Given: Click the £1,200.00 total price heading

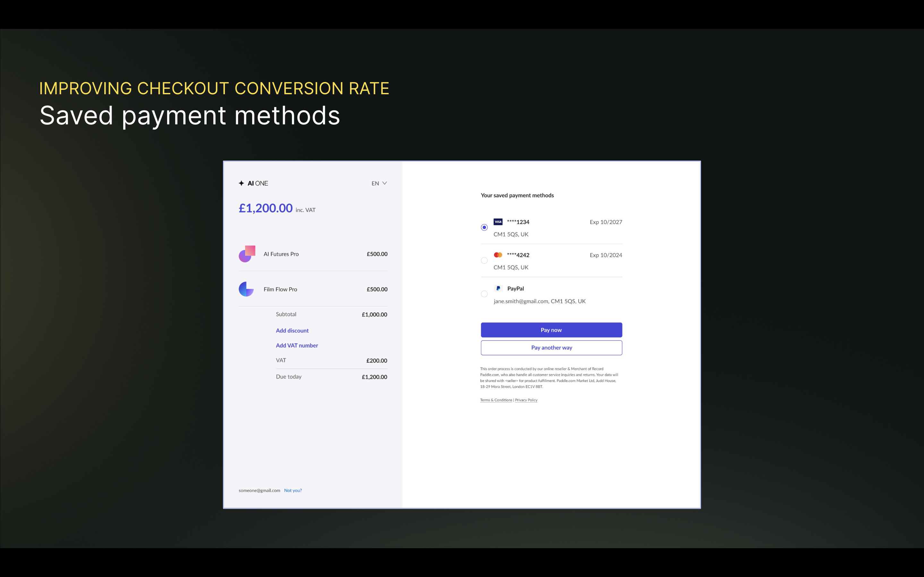Looking at the screenshot, I should pyautogui.click(x=265, y=208).
